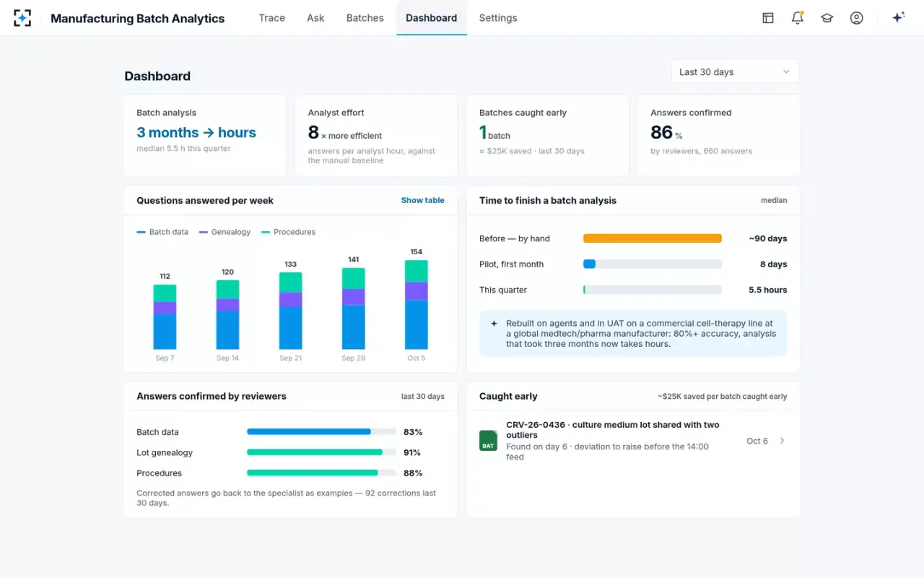Switch to the Trace tab
This screenshot has width=924, height=578.
click(x=272, y=18)
